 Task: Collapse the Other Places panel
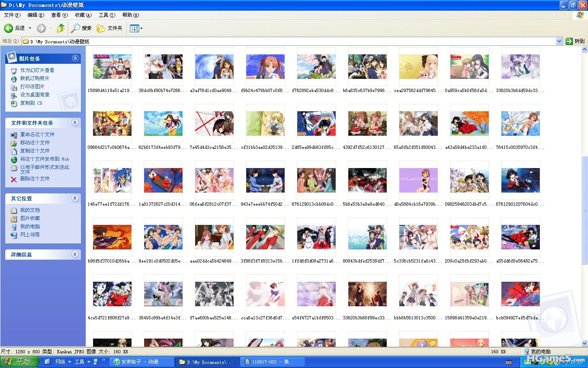(75, 198)
